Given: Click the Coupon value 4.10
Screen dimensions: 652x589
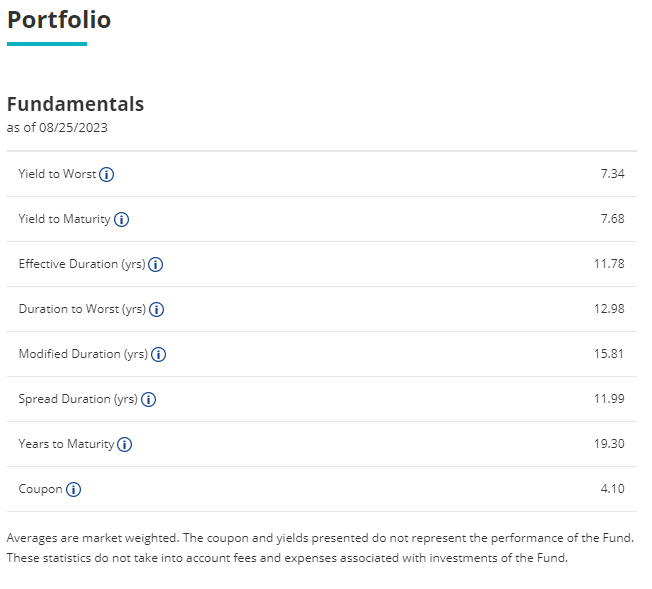Looking at the screenshot, I should 612,488.
